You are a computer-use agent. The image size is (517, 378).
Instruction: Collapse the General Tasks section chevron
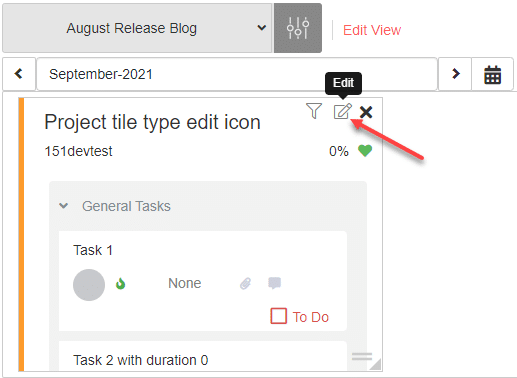tap(63, 206)
